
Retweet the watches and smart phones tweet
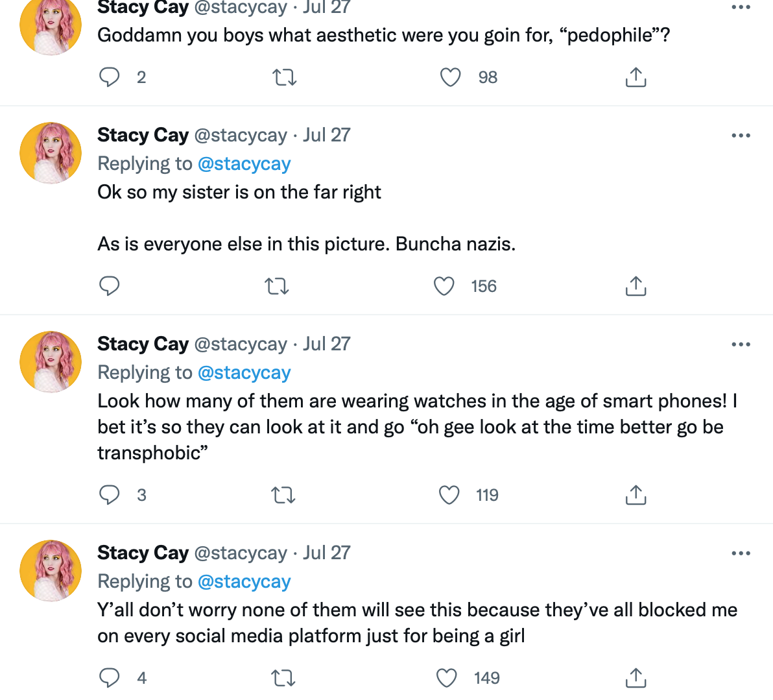click(x=283, y=495)
